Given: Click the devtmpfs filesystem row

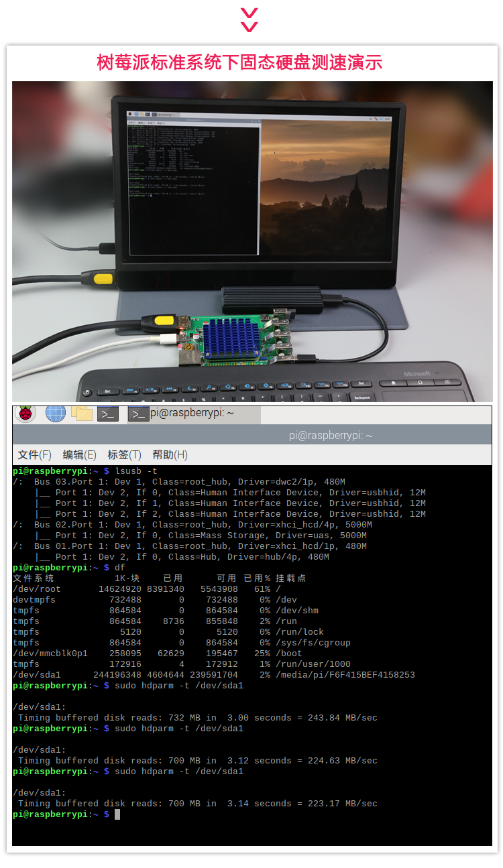Looking at the screenshot, I should click(155, 600).
